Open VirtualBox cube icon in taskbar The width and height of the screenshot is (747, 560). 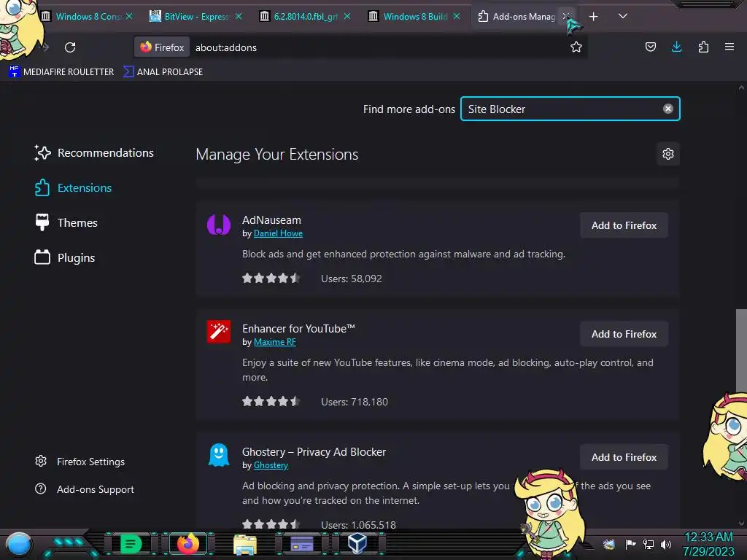357,543
